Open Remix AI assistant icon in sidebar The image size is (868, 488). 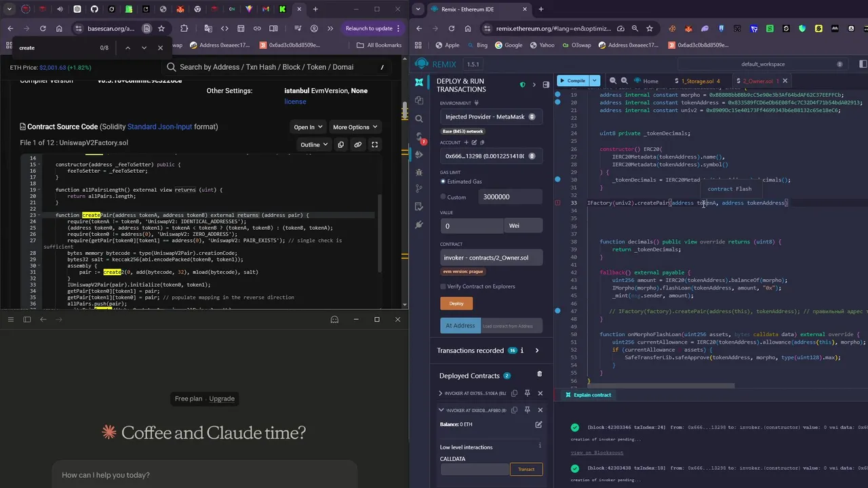(419, 82)
